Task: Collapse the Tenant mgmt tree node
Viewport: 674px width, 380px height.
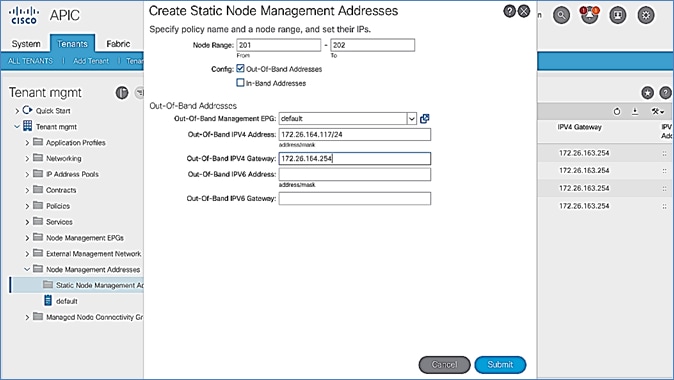Action: 17,126
